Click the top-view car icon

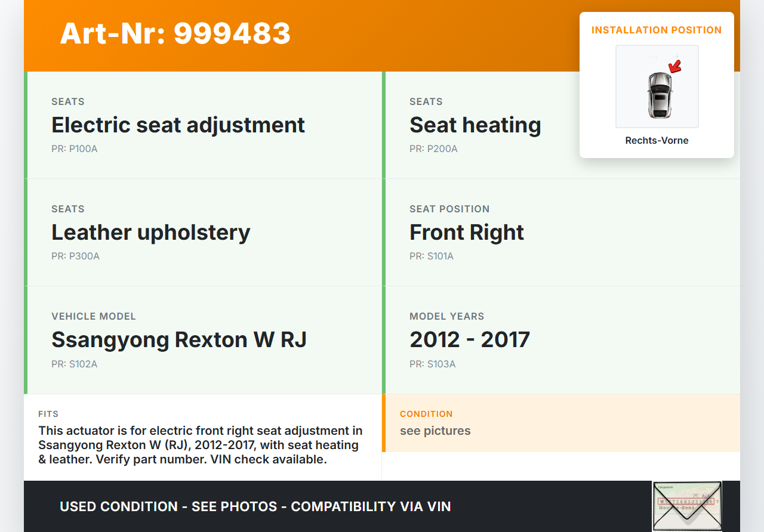coord(659,95)
